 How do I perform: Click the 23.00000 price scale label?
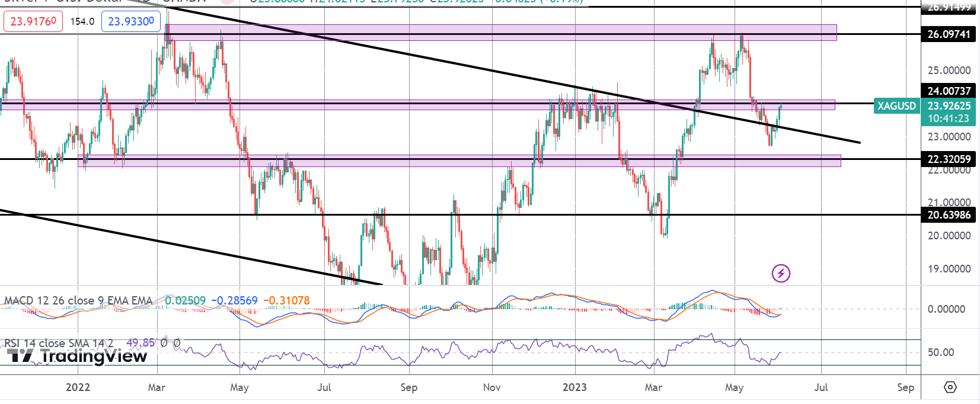(x=949, y=136)
